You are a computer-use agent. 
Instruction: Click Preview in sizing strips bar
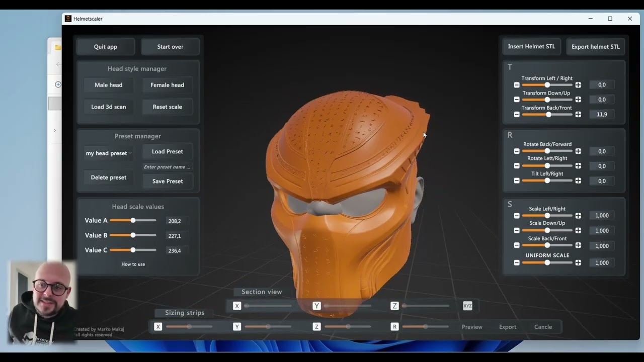tap(472, 327)
